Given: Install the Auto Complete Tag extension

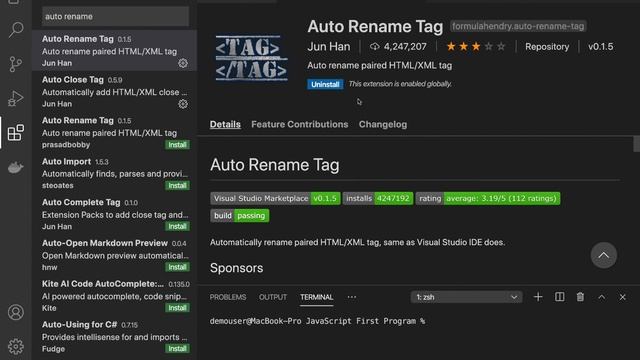Looking at the screenshot, I should pyautogui.click(x=177, y=227).
